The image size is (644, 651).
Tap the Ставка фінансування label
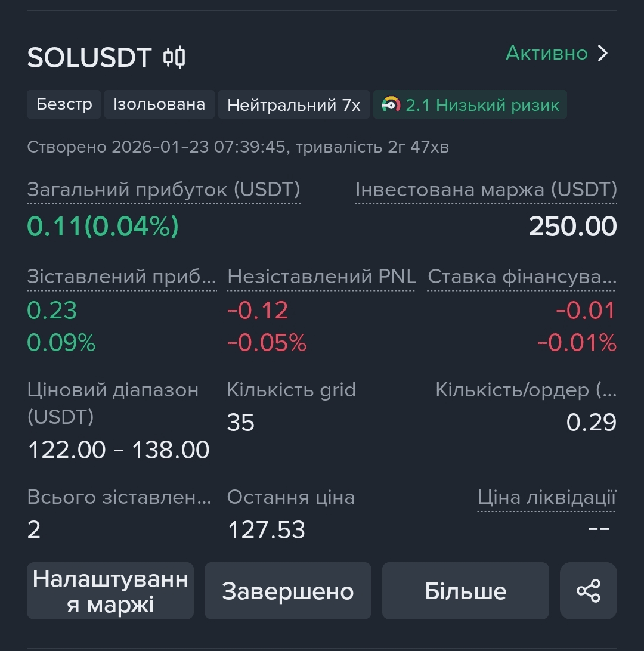coord(522,277)
